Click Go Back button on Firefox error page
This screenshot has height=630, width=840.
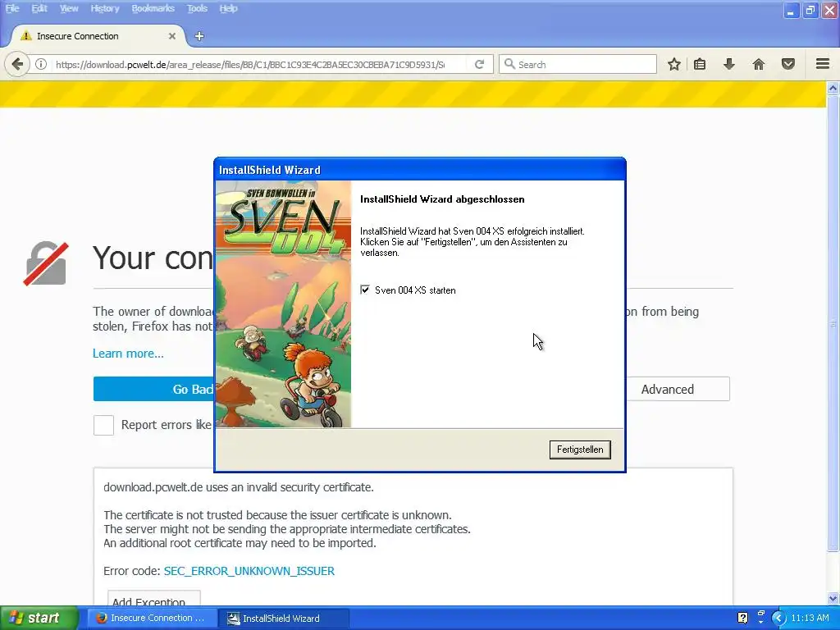coord(153,389)
